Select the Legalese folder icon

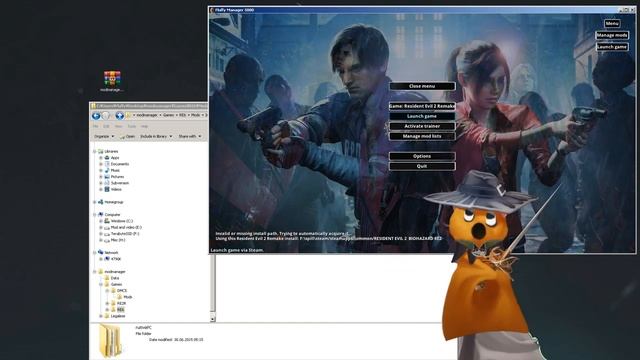107,316
